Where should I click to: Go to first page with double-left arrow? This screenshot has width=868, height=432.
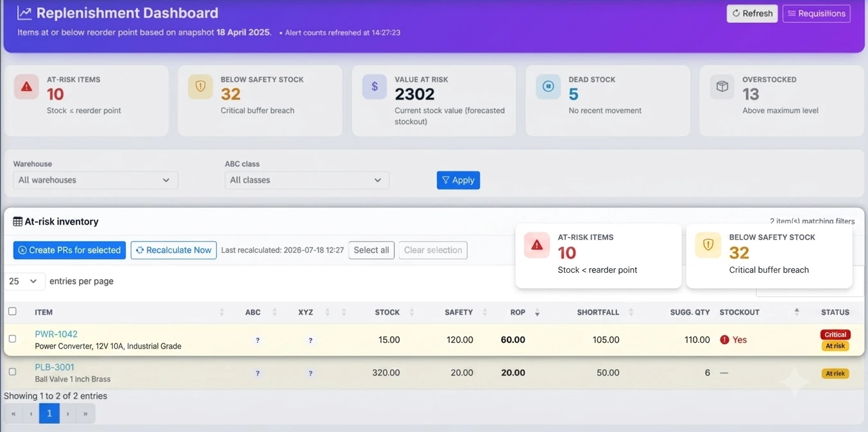[13, 413]
